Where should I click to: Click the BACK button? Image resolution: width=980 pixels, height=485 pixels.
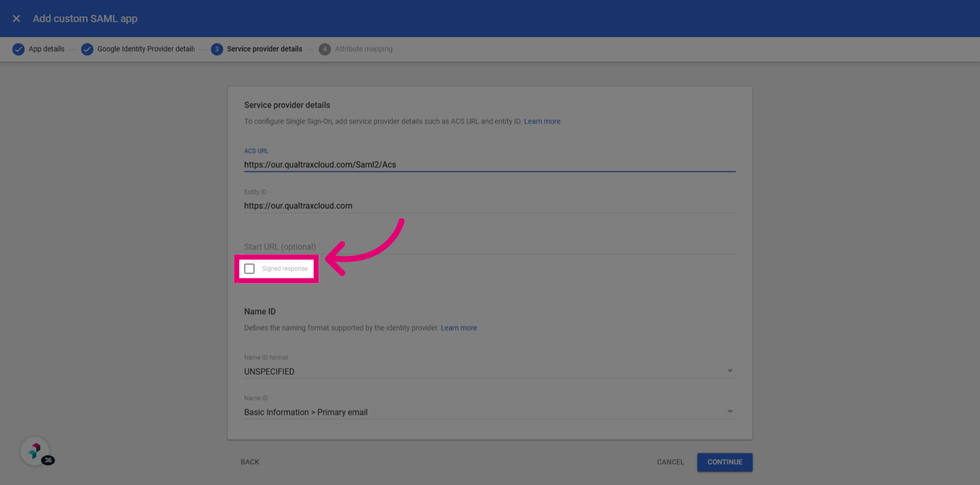[x=250, y=462]
